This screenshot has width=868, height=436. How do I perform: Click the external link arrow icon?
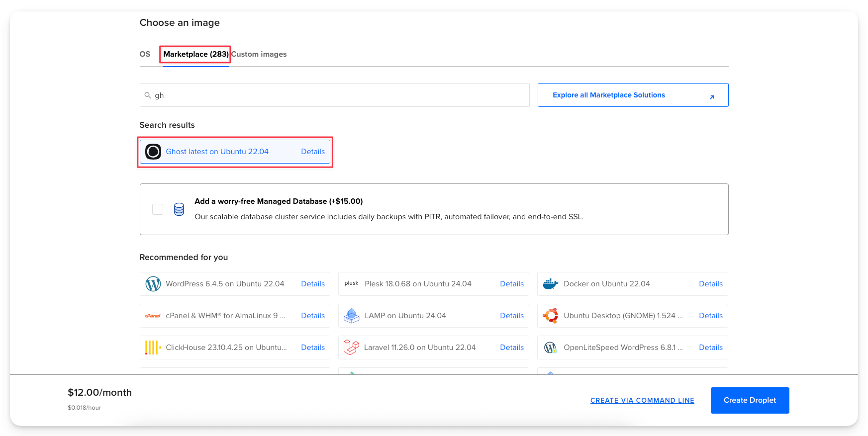point(712,97)
